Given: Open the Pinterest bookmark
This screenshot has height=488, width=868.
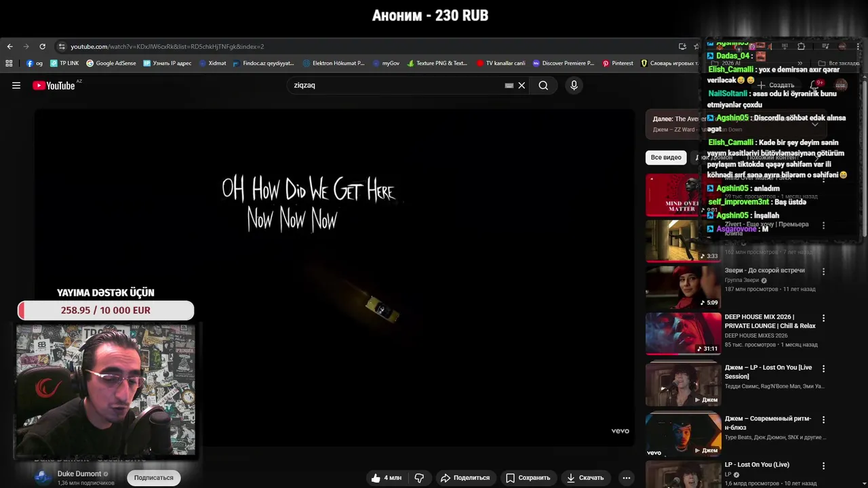Looking at the screenshot, I should point(618,63).
